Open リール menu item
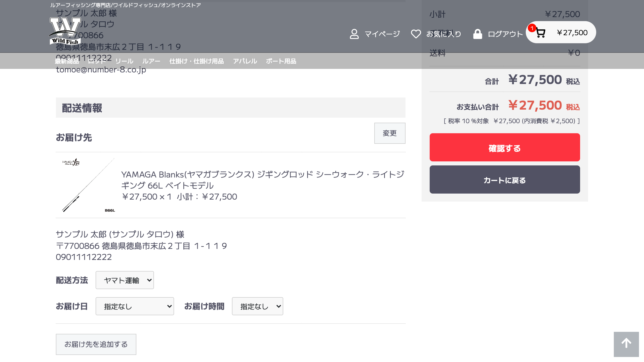Image resolution: width=644 pixels, height=362 pixels. tap(124, 61)
